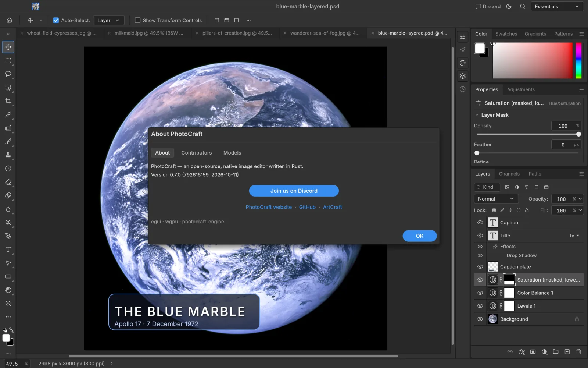This screenshot has height=368, width=588.
Task: Select the Clone Stamp tool
Action: coord(8,155)
